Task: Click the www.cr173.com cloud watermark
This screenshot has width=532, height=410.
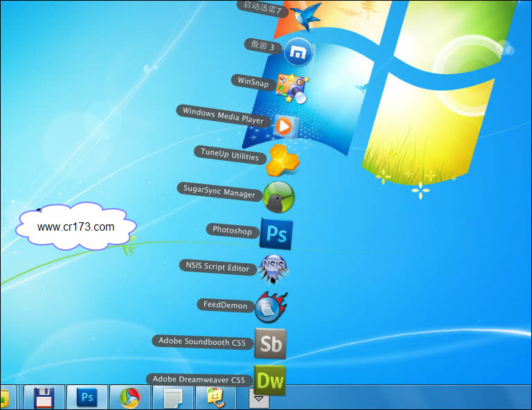Action: (x=76, y=226)
